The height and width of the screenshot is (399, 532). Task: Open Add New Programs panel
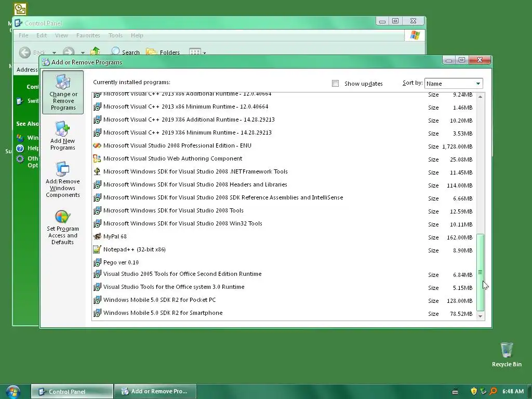[x=62, y=136]
